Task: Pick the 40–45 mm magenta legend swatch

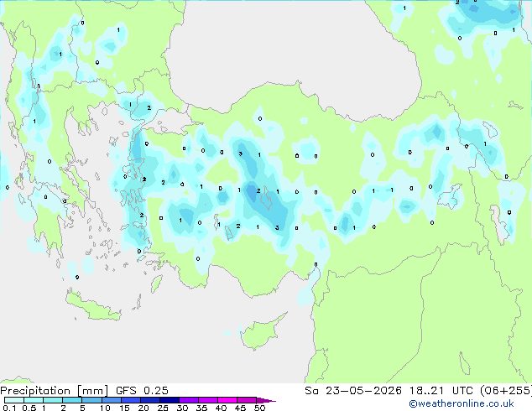Action: coord(227,400)
